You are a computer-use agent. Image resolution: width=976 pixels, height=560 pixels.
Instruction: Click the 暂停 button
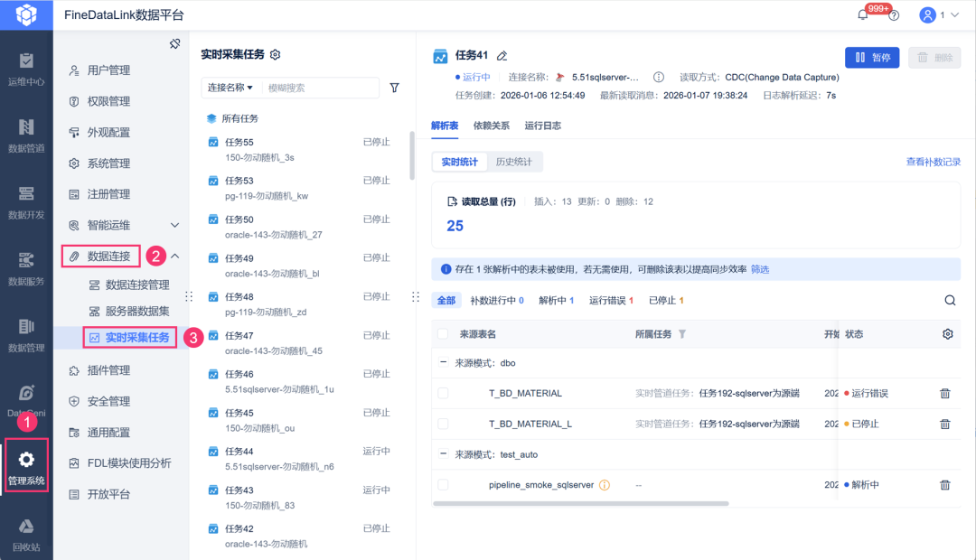[x=872, y=57]
